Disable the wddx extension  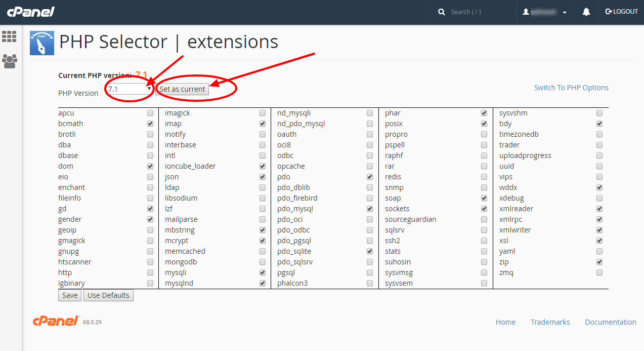tap(599, 187)
